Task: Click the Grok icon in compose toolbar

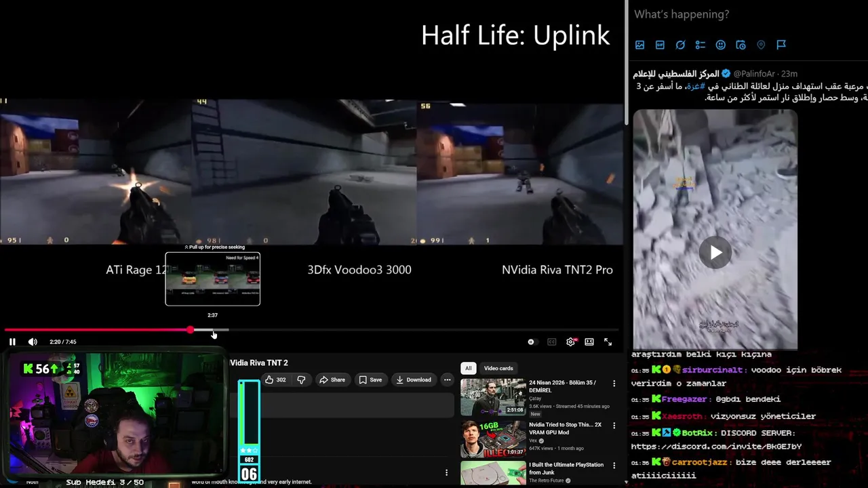Action: coord(680,45)
